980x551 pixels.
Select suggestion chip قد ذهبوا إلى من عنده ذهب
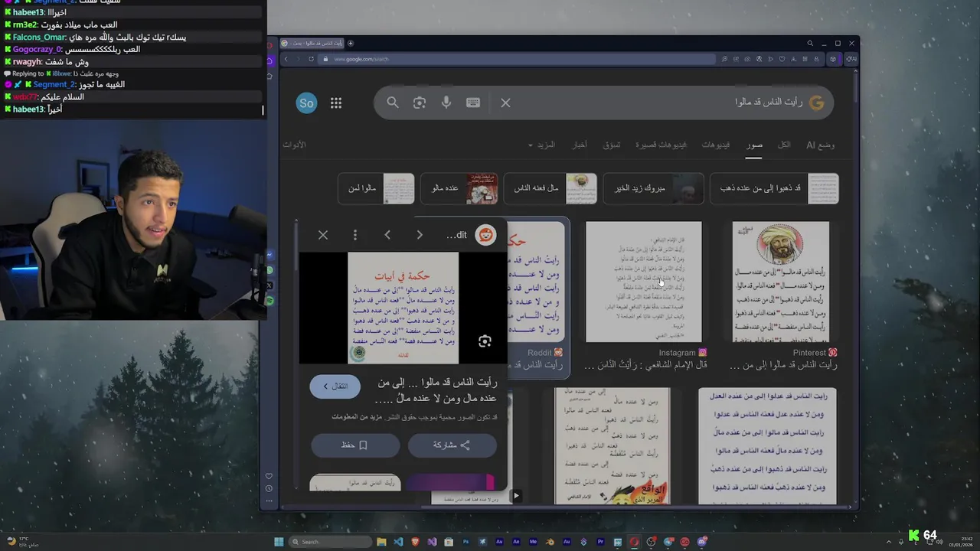(774, 188)
